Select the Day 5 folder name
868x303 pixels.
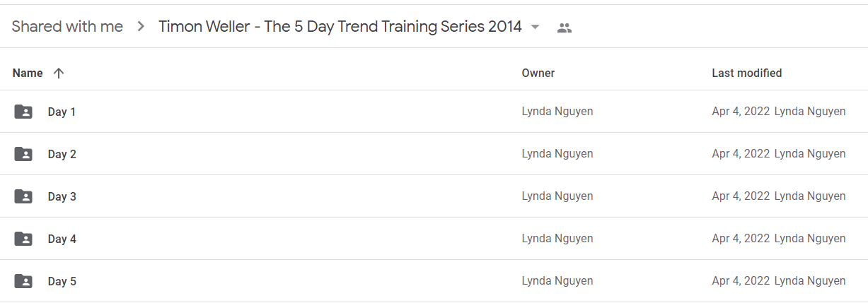pyautogui.click(x=62, y=281)
